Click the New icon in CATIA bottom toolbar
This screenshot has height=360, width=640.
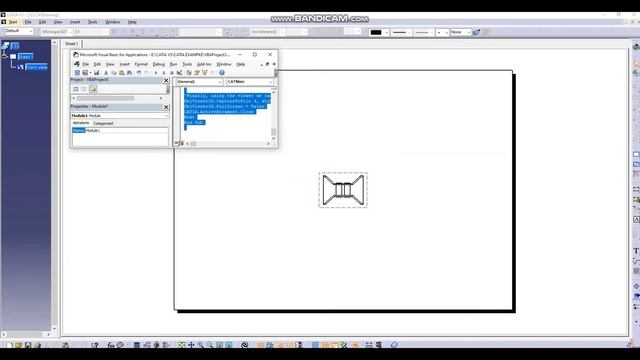[x=9, y=345]
